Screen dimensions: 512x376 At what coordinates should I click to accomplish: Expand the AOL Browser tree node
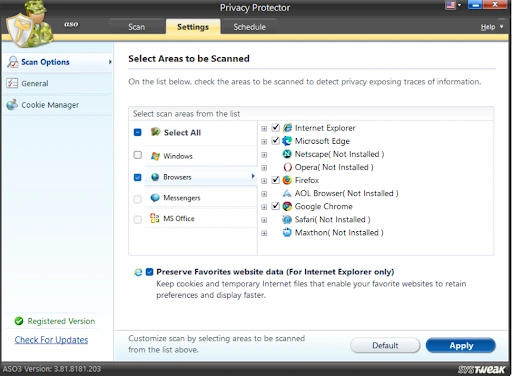pos(264,194)
